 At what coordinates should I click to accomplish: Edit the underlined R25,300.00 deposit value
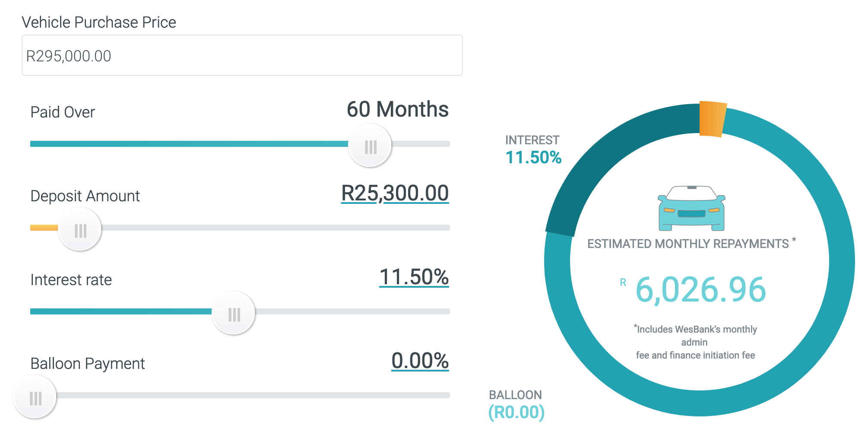click(395, 193)
